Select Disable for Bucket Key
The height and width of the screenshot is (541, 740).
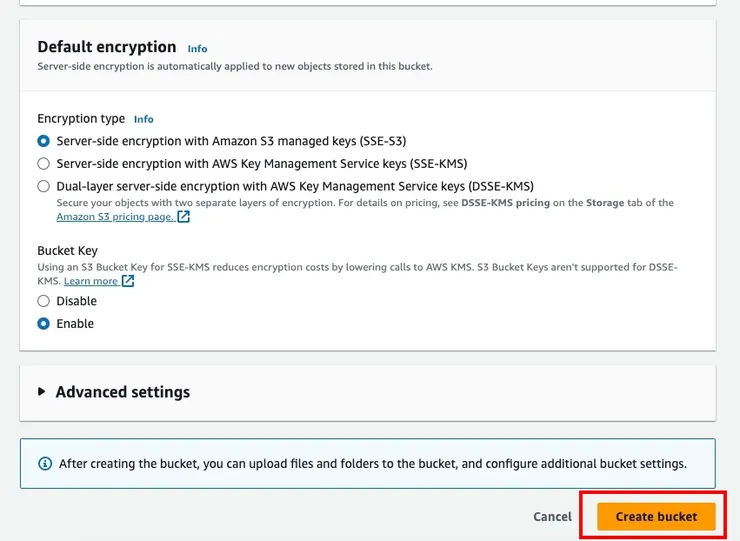pyautogui.click(x=43, y=301)
